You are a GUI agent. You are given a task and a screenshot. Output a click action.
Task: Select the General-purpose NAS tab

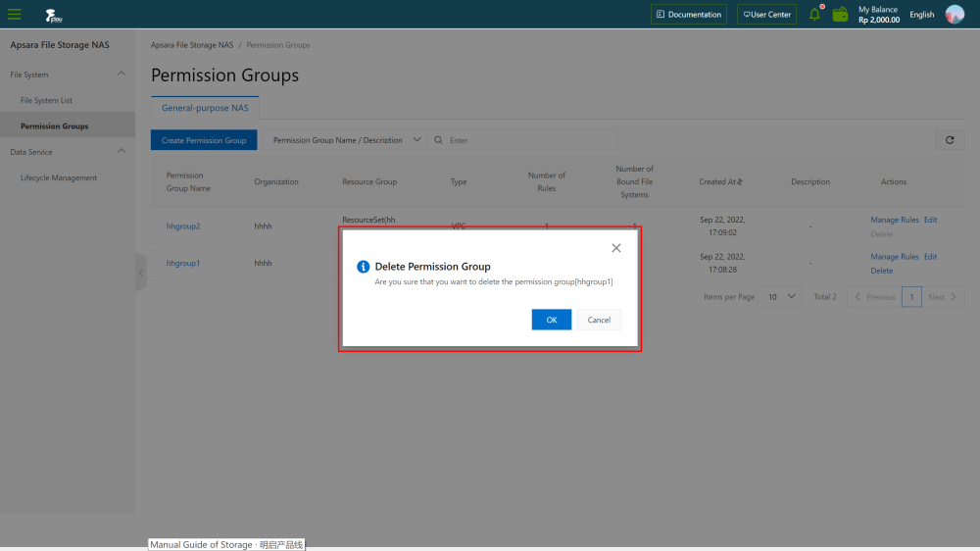click(x=205, y=108)
